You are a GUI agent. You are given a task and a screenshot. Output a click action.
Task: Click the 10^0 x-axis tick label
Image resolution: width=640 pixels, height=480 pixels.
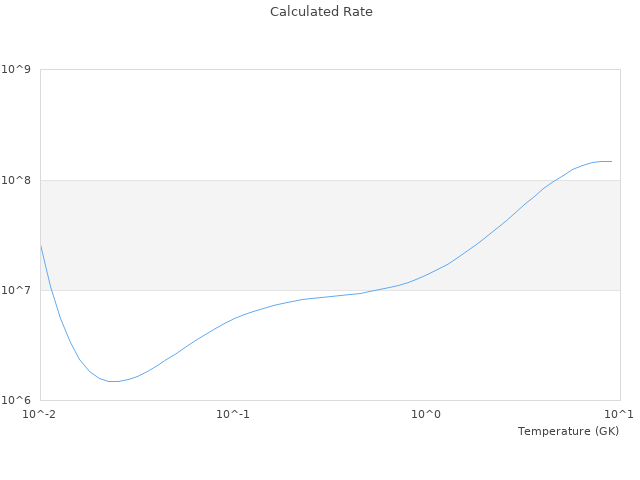point(427,414)
